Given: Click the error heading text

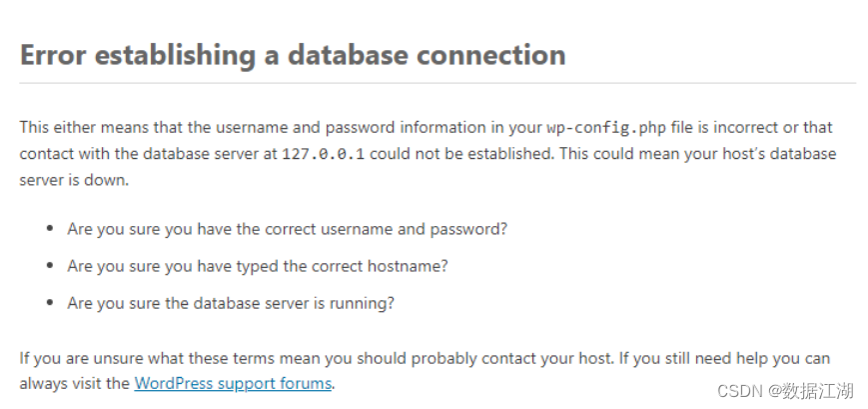Looking at the screenshot, I should [293, 55].
